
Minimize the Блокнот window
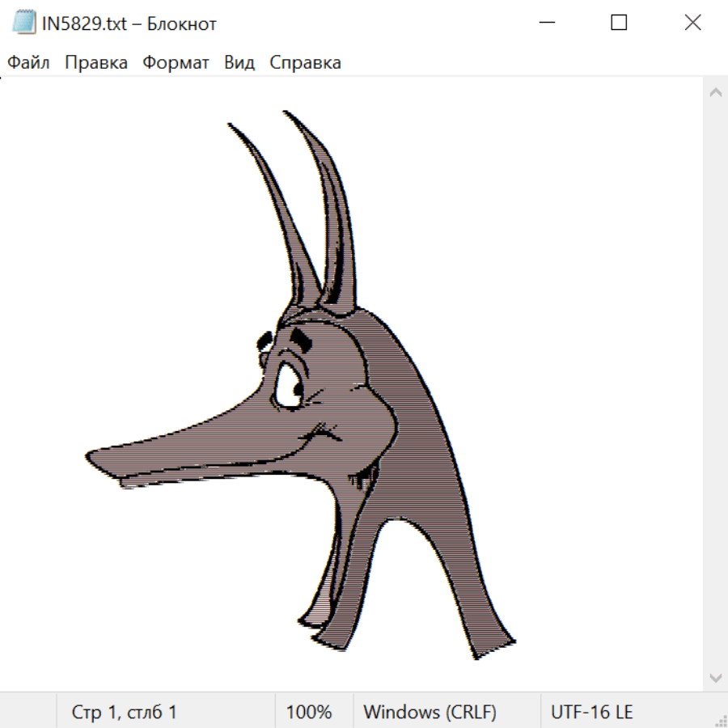click(546, 23)
